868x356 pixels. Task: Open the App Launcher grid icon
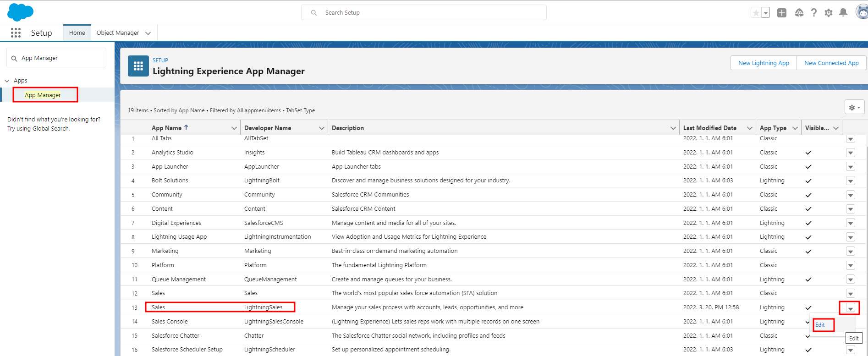click(16, 33)
